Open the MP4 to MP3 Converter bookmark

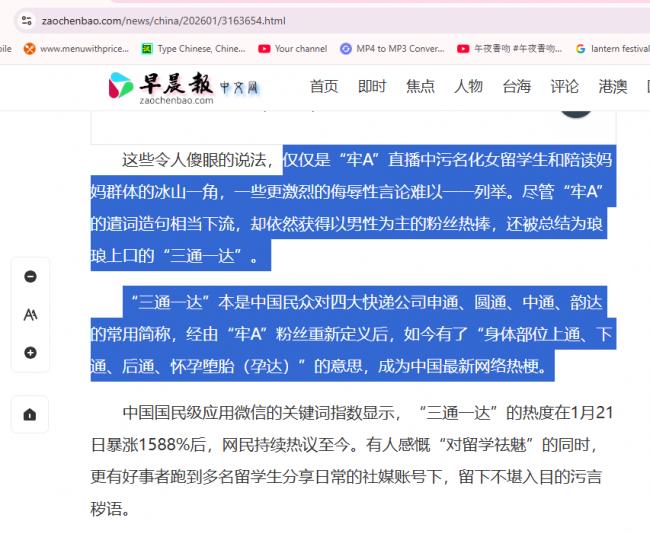click(392, 48)
